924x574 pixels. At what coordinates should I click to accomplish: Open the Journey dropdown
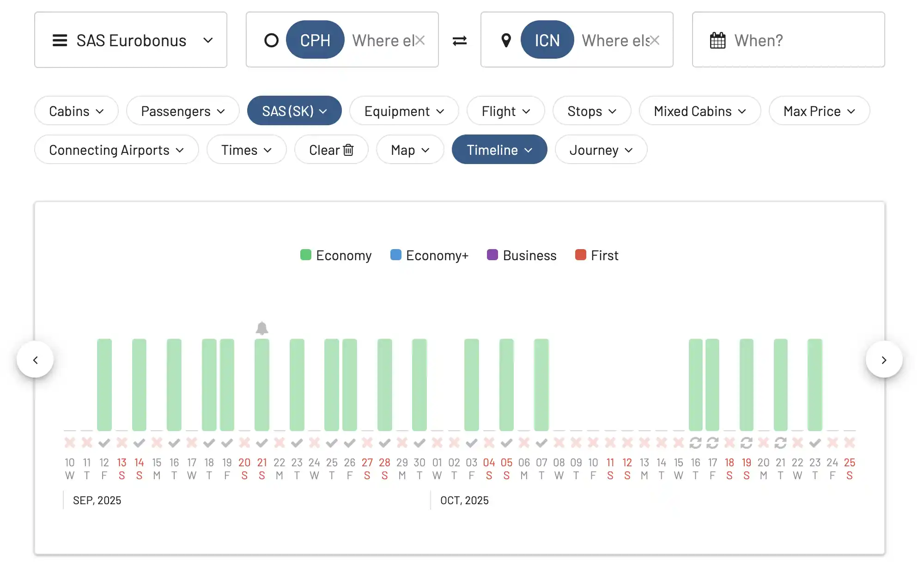[x=601, y=150]
